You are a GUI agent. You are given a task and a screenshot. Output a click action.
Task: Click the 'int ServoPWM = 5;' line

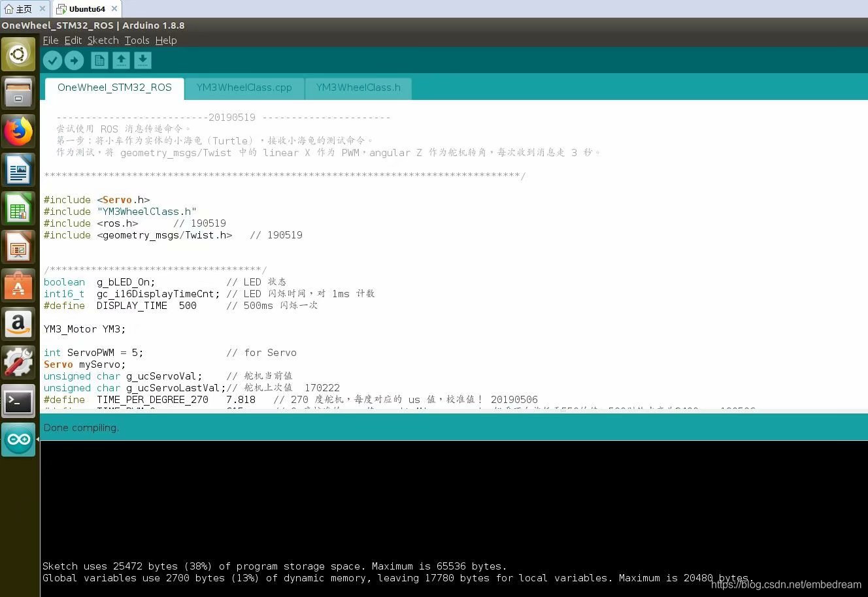[93, 353]
